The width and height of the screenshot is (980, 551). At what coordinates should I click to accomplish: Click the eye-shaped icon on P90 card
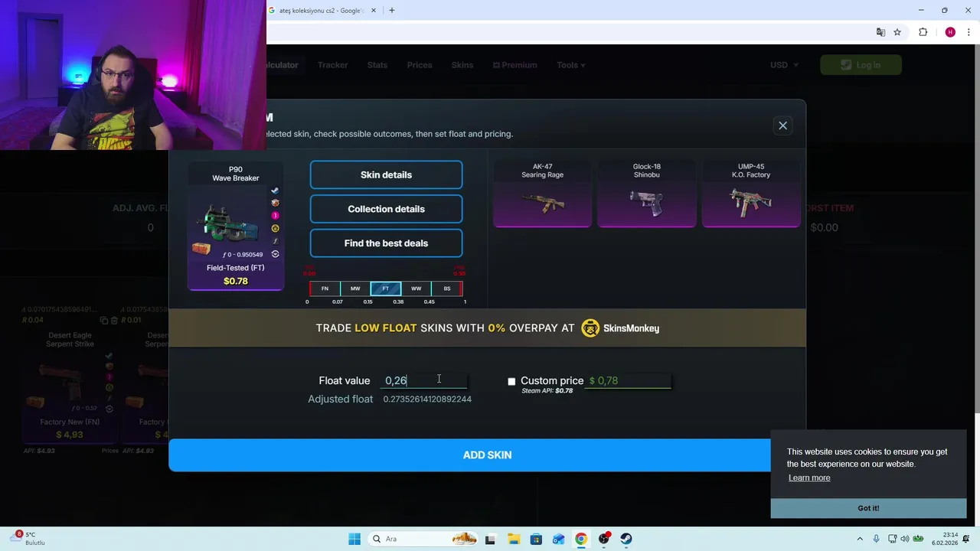[x=275, y=254]
